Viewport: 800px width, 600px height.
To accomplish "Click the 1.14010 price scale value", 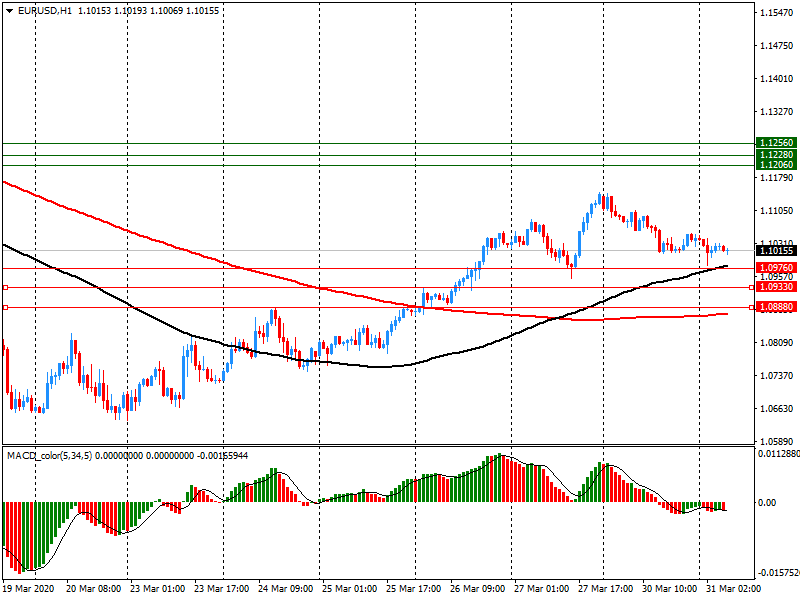I will coord(777,79).
